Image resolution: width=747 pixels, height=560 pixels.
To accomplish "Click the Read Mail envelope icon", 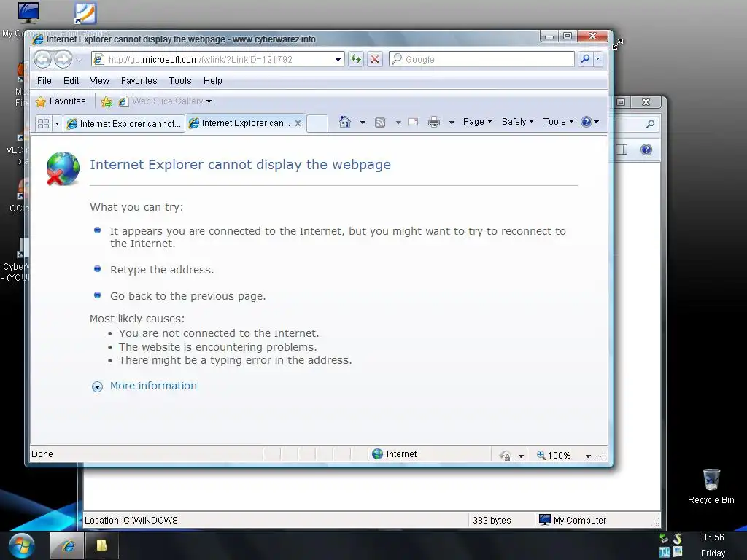I will pos(413,122).
